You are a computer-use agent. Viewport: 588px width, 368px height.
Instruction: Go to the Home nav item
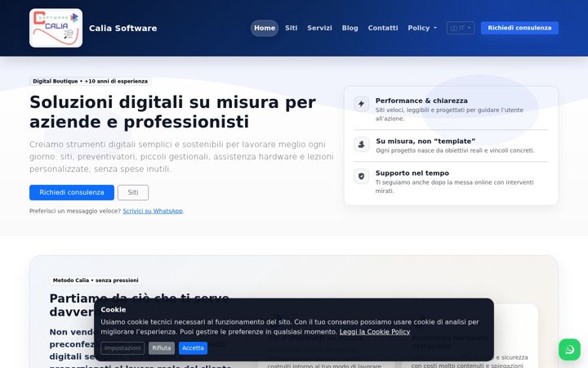pos(265,28)
